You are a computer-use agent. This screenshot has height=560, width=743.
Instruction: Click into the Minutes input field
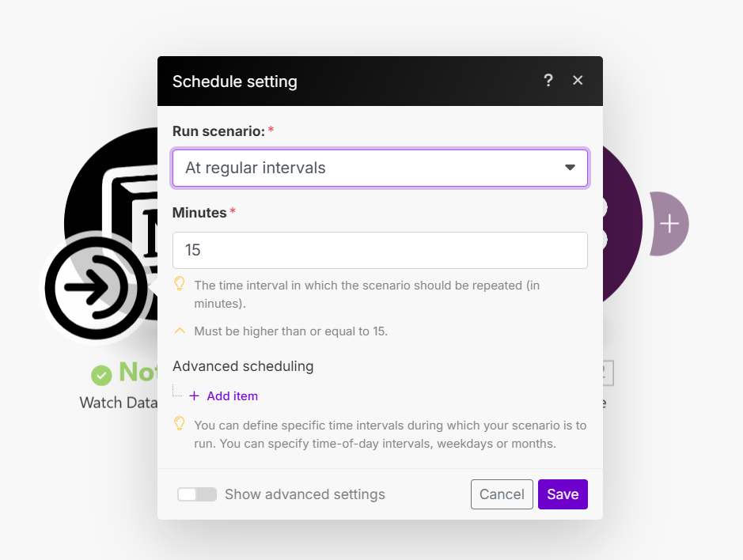[380, 250]
